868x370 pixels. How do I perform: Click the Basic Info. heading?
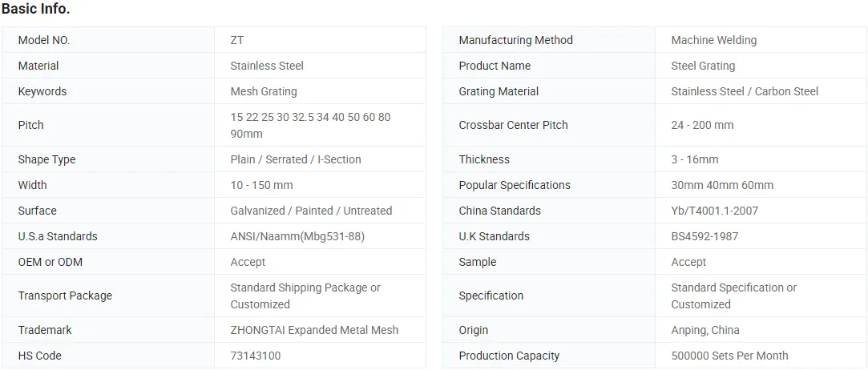[36, 9]
